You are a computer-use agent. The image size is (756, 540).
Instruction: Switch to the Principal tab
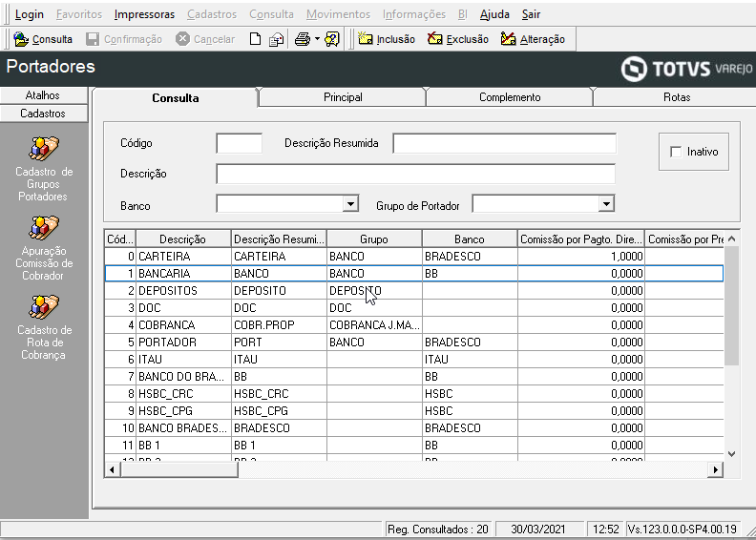343,97
